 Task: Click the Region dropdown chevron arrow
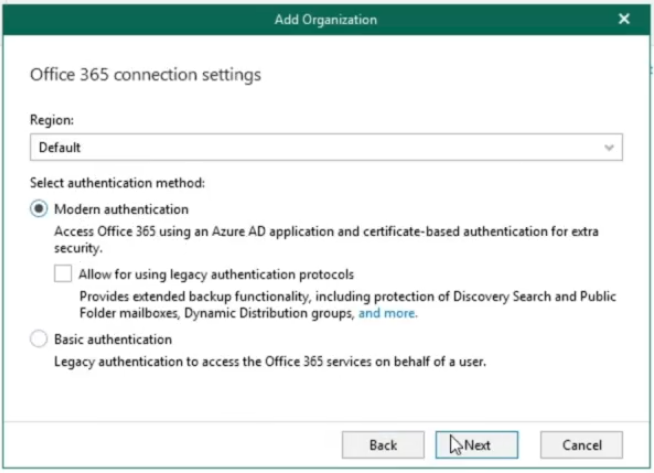(609, 148)
